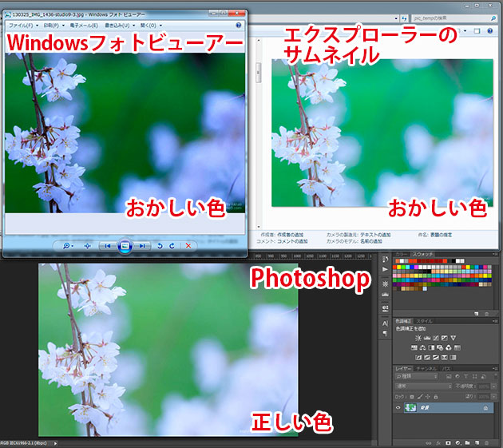
Task: Toggle type layer filter 'T' icon
Action: pyautogui.click(x=466, y=376)
